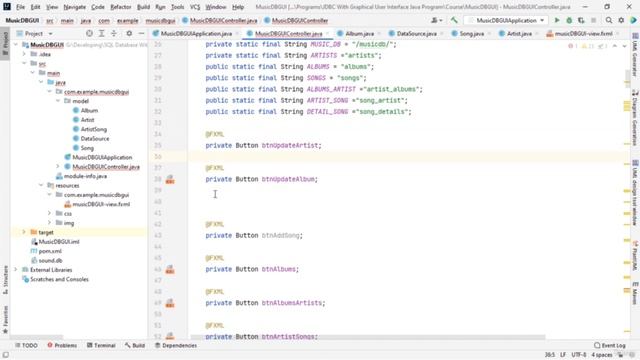640x360 pixels.
Task: Open the Problems tool window
Action: (x=62, y=345)
